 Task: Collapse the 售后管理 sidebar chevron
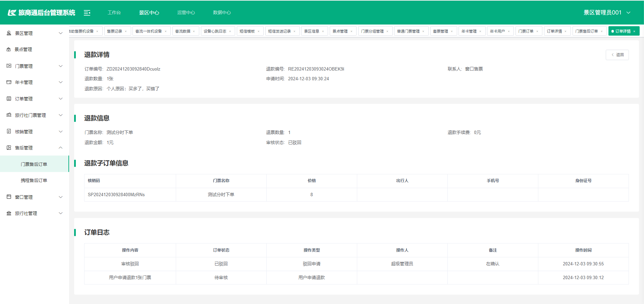tap(61, 148)
